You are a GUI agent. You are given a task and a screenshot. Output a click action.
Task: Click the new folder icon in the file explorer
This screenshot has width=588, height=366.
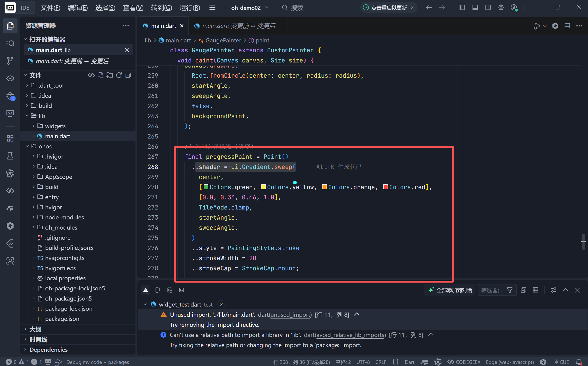tap(110, 75)
